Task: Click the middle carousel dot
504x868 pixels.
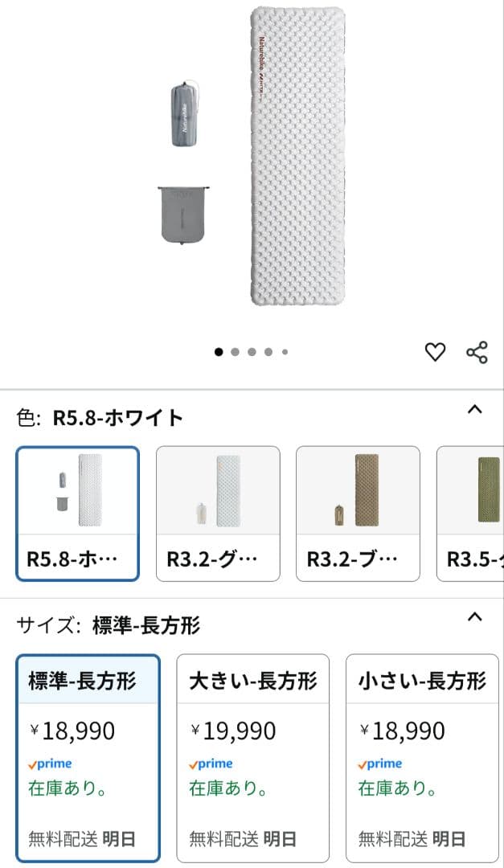Action: pyautogui.click(x=250, y=351)
